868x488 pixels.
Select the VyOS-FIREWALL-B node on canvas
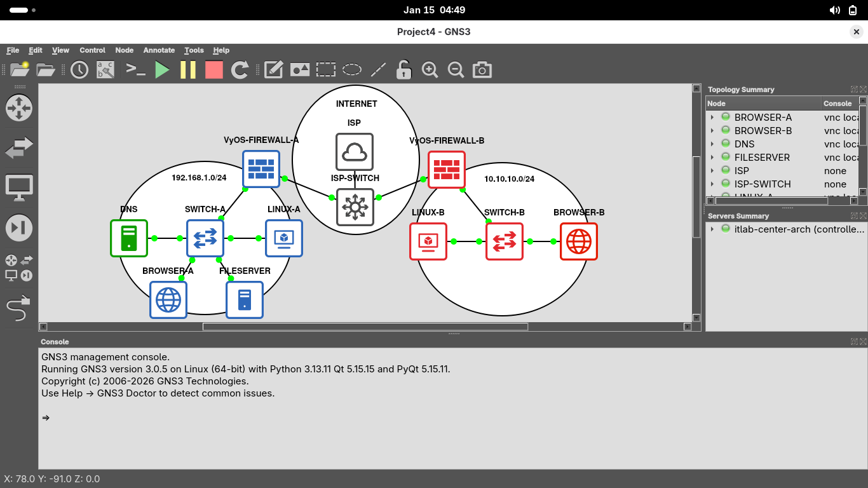pyautogui.click(x=447, y=170)
